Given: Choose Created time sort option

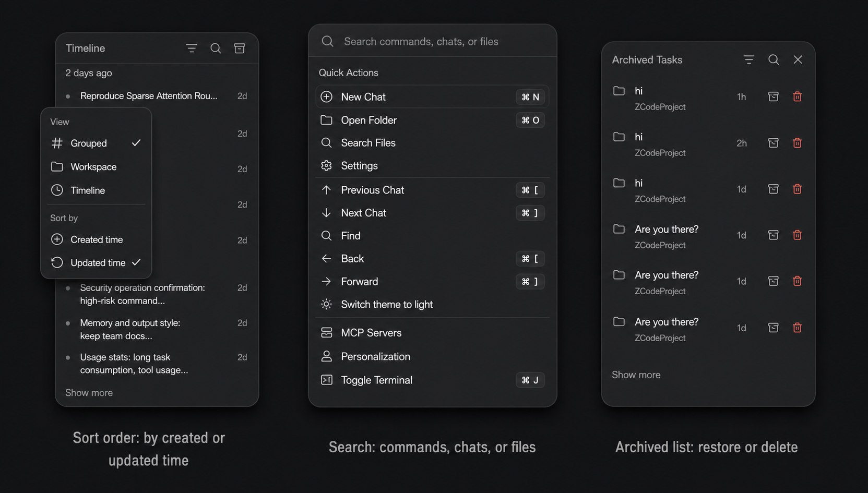Looking at the screenshot, I should point(96,239).
